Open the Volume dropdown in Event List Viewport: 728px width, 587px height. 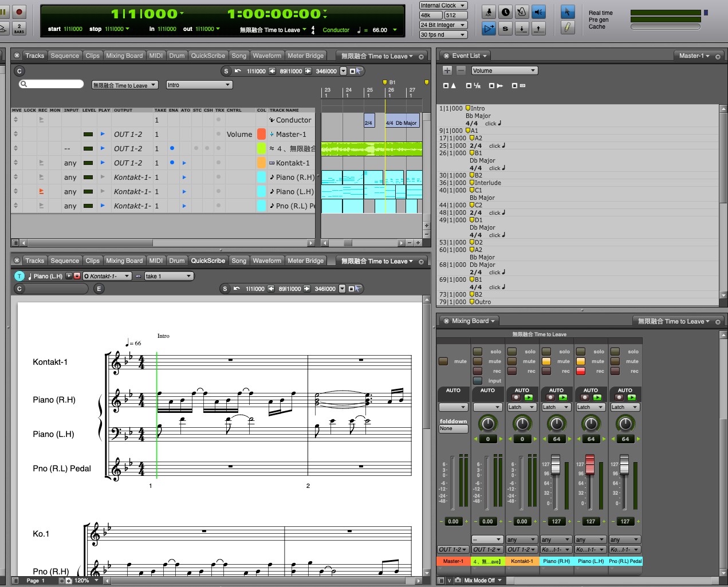pyautogui.click(x=504, y=70)
